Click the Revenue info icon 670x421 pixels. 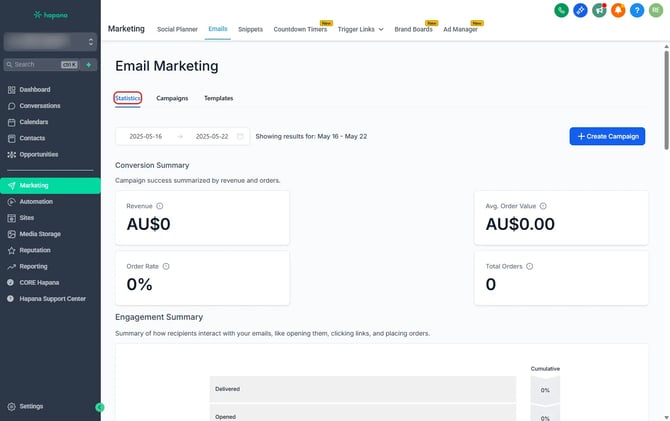pos(160,206)
